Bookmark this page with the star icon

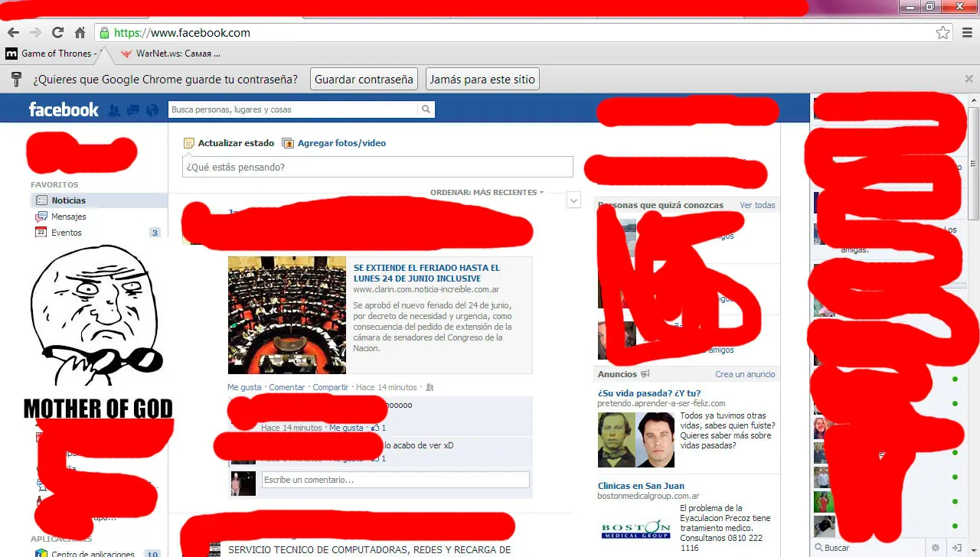[x=942, y=33]
